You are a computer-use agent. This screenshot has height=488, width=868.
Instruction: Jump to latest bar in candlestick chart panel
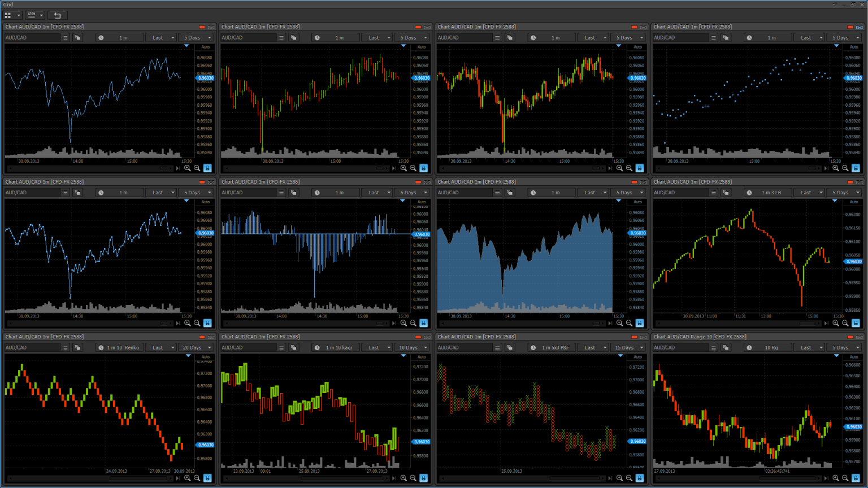click(x=610, y=168)
